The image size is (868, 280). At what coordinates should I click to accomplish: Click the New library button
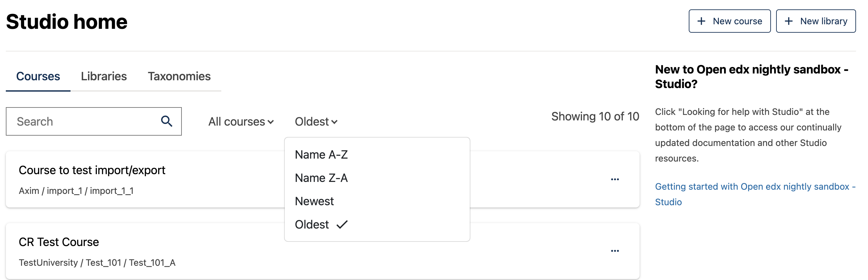(816, 21)
